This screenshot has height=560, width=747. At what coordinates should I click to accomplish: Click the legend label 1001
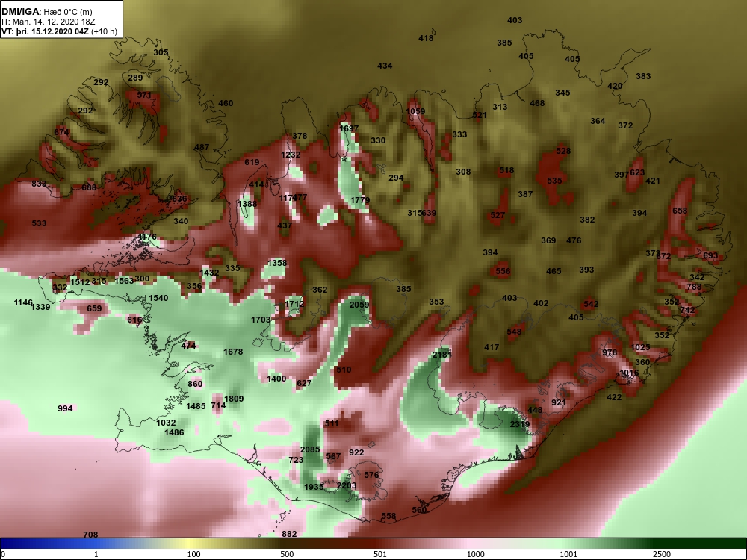pyautogui.click(x=568, y=554)
